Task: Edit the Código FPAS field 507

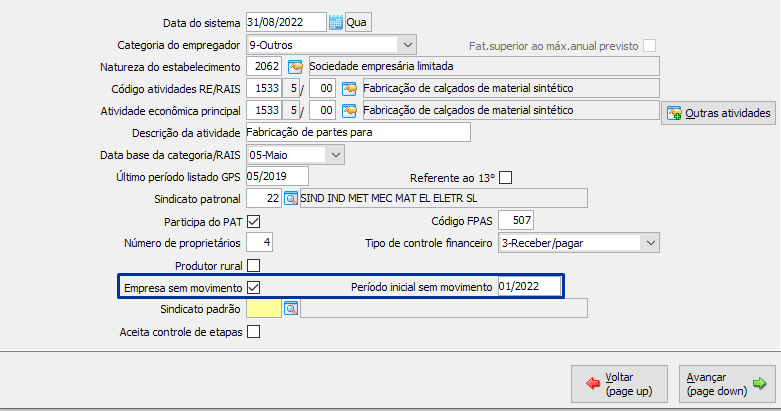Action: [x=516, y=220]
